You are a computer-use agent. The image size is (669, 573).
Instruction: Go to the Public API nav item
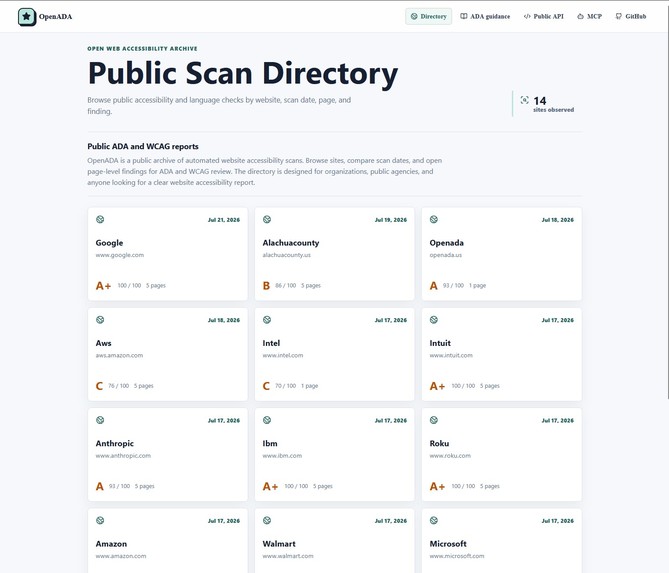(x=544, y=16)
